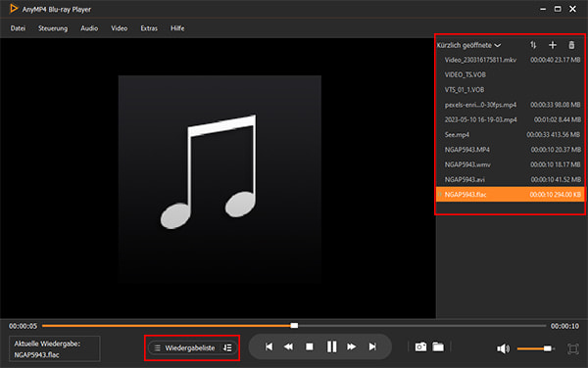This screenshot has height=368, width=588.
Task: Close the player window
Action: pos(573,9)
